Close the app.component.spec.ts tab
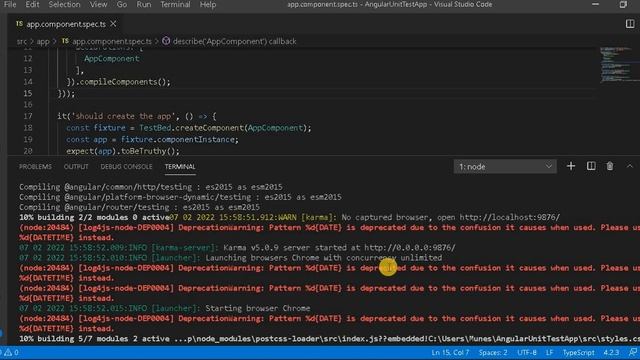 pos(113,24)
